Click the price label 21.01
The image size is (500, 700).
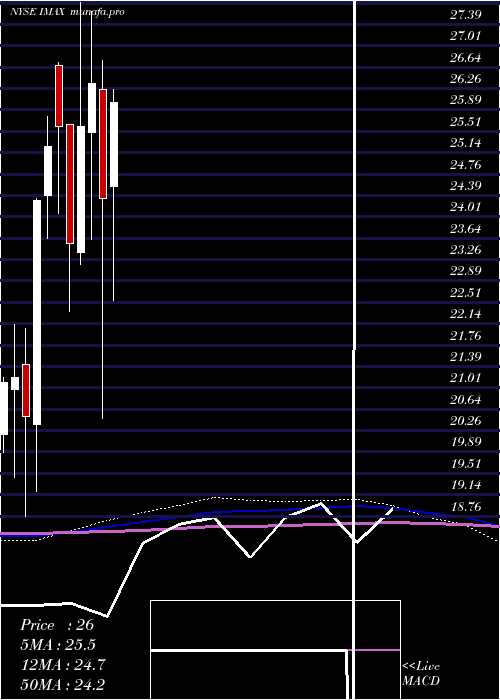click(465, 378)
